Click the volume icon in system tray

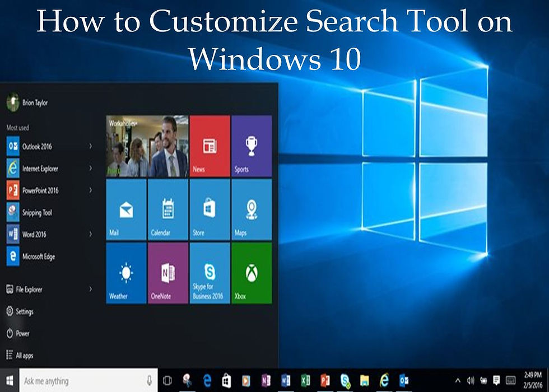(x=471, y=380)
